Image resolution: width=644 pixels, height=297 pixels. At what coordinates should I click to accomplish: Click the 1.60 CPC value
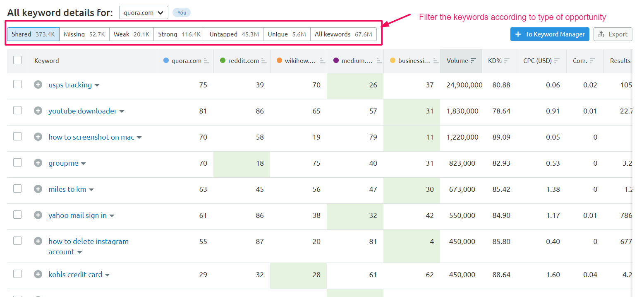(x=553, y=275)
